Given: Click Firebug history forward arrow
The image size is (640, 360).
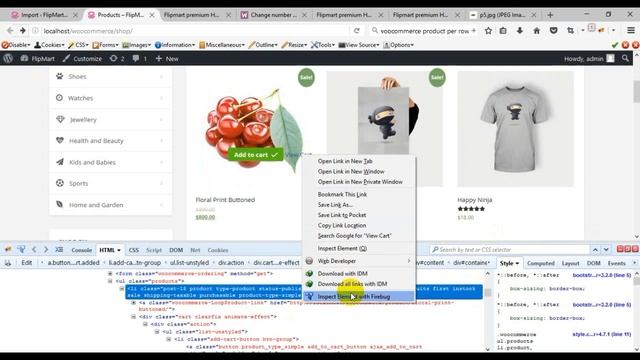Looking at the screenshot, I should tap(46, 249).
